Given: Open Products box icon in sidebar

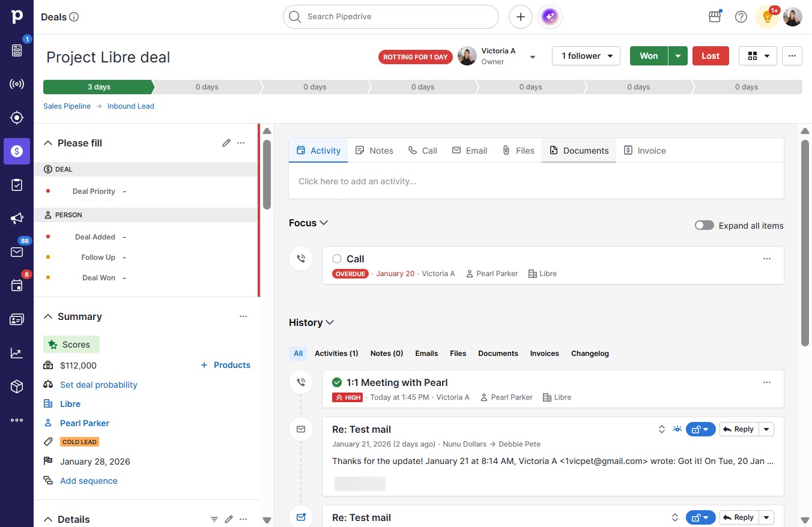Looking at the screenshot, I should point(17,387).
